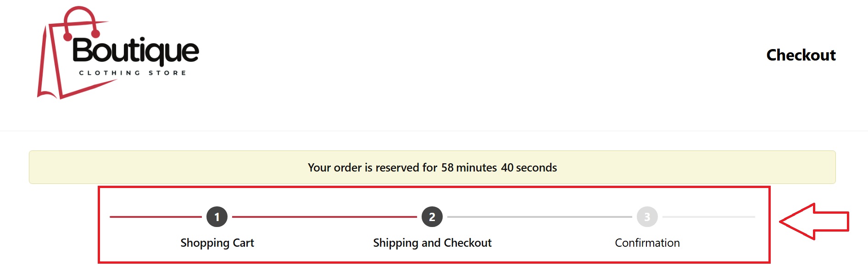The width and height of the screenshot is (868, 277).
Task: Select the Shipping and Checkout step label
Action: [x=432, y=243]
